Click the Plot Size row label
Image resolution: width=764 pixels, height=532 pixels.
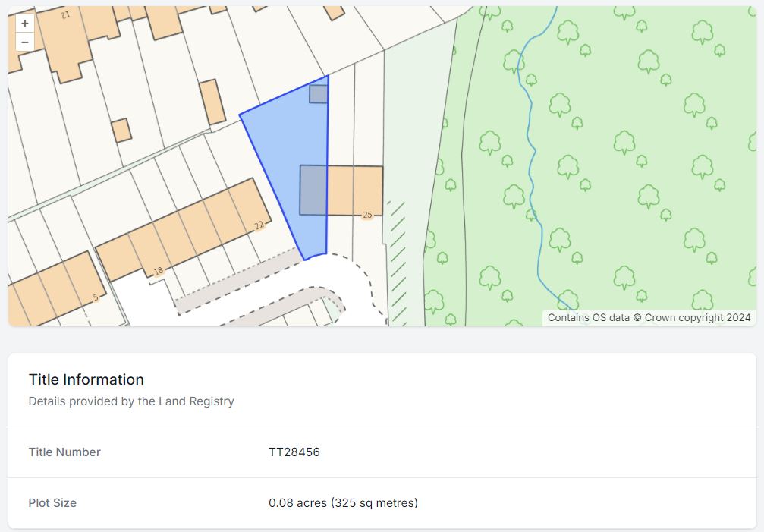[x=52, y=502]
